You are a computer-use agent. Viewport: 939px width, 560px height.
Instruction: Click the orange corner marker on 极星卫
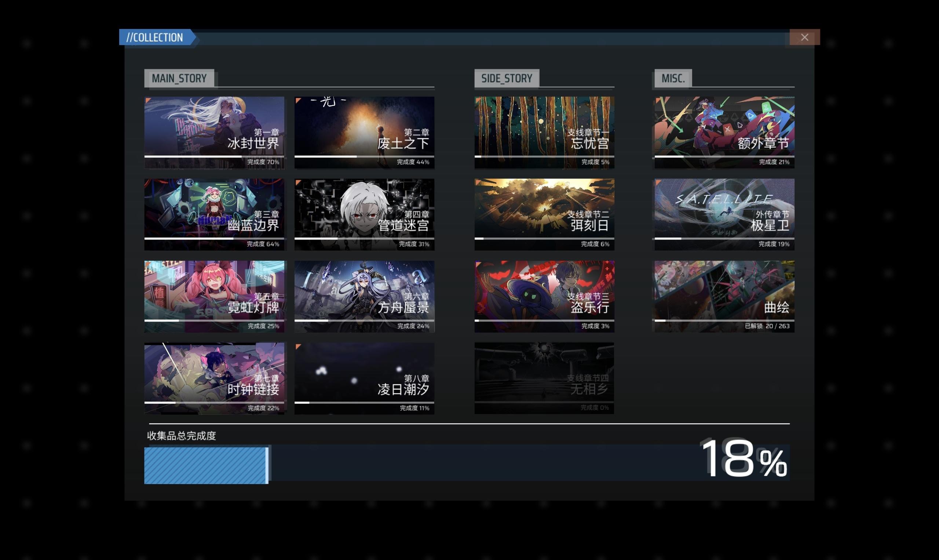pyautogui.click(x=658, y=182)
